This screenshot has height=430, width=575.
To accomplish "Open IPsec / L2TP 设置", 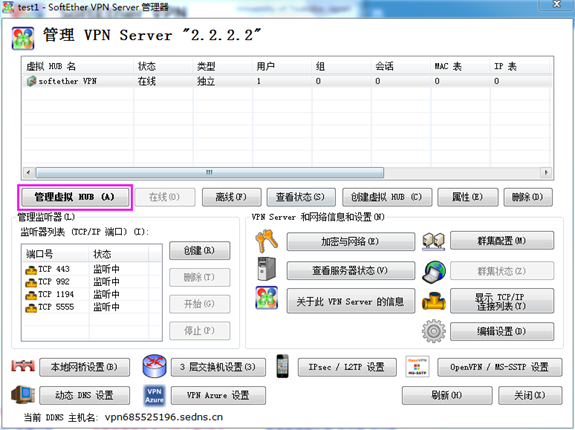I will (347, 367).
